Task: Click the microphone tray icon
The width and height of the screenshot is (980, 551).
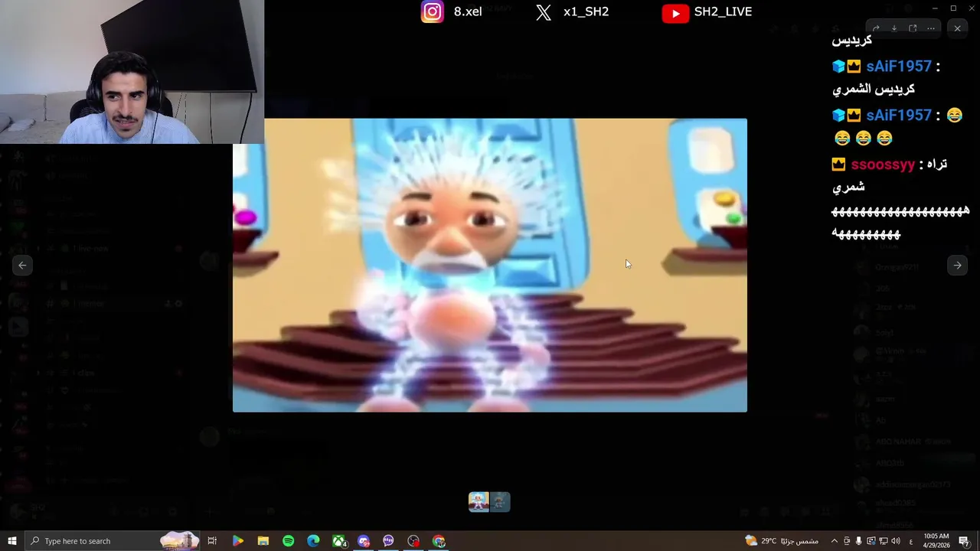Action: (x=859, y=541)
